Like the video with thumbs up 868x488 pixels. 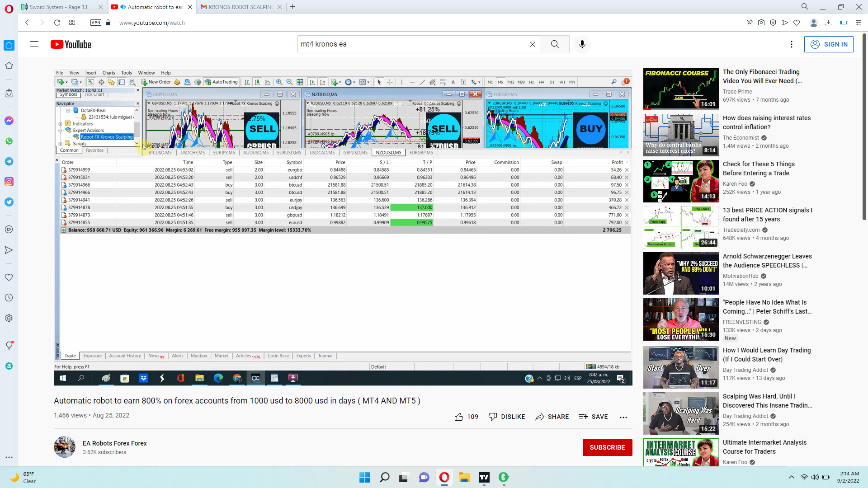point(459,417)
